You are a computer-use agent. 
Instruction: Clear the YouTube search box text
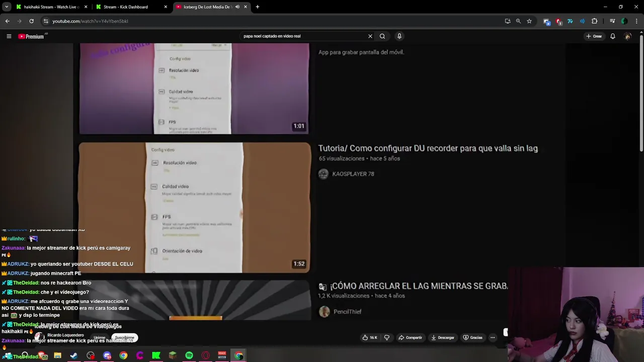click(370, 36)
